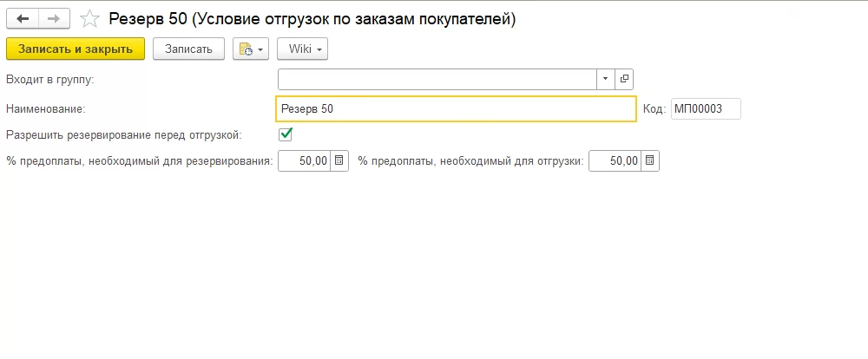868x359 pixels.
Task: Click the forward navigation arrow
Action: pyautogui.click(x=53, y=18)
